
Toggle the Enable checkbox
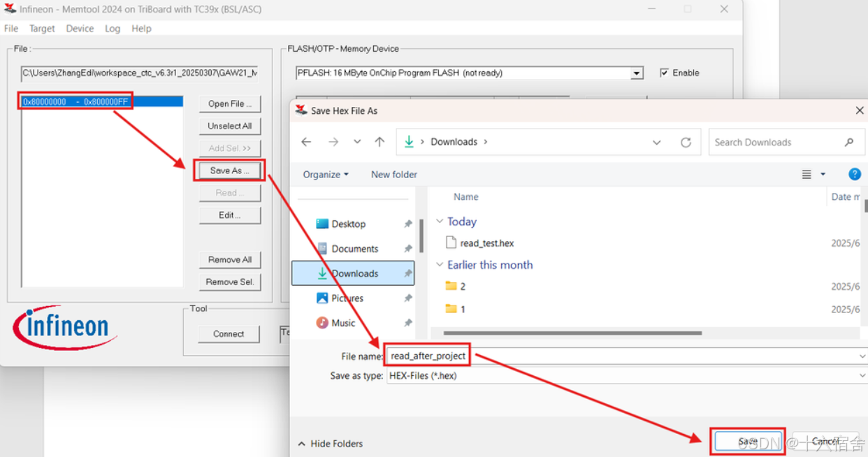click(664, 73)
